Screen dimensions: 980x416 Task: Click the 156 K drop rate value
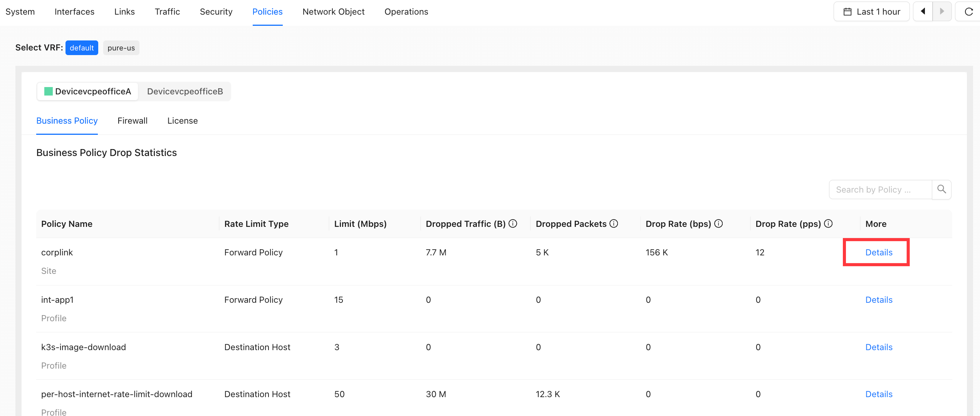coord(657,252)
